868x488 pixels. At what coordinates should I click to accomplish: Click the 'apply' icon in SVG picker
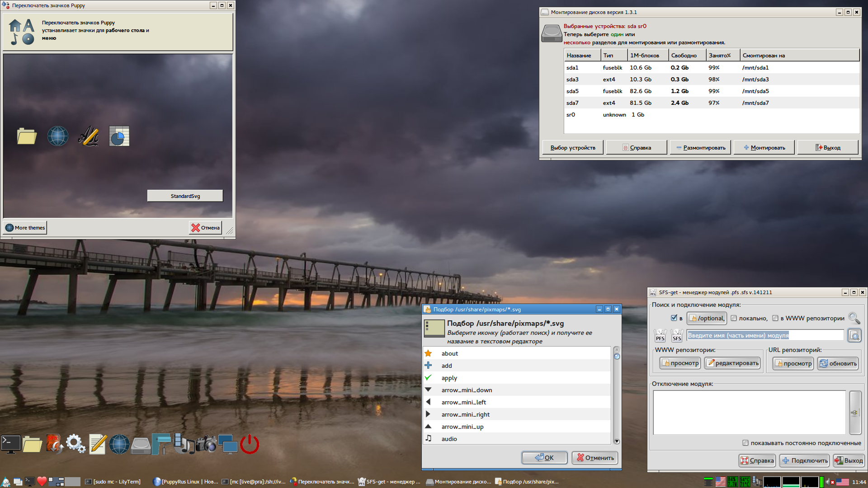click(x=429, y=378)
